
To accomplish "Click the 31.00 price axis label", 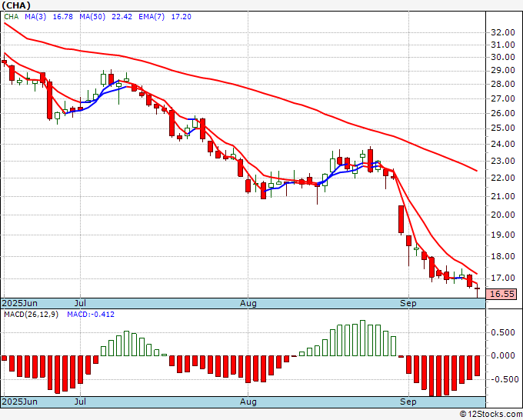I will coord(503,45).
